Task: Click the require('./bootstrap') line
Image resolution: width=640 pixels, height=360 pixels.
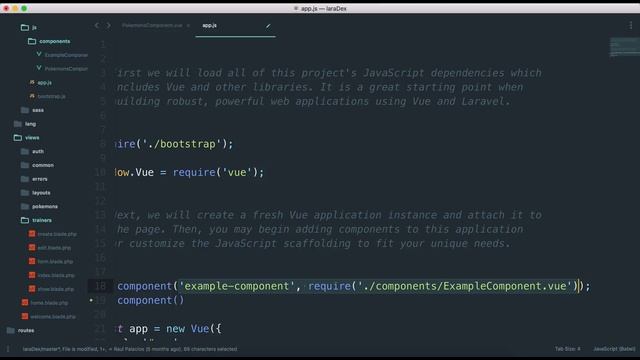Action: (x=174, y=144)
